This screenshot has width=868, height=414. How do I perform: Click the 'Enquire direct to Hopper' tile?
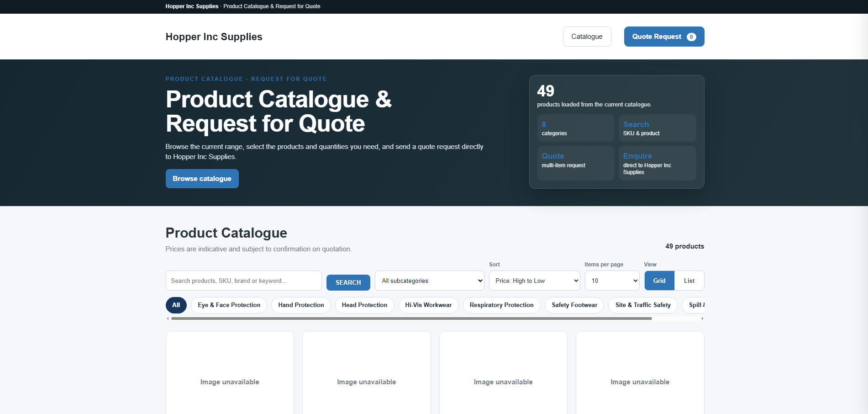pos(657,163)
